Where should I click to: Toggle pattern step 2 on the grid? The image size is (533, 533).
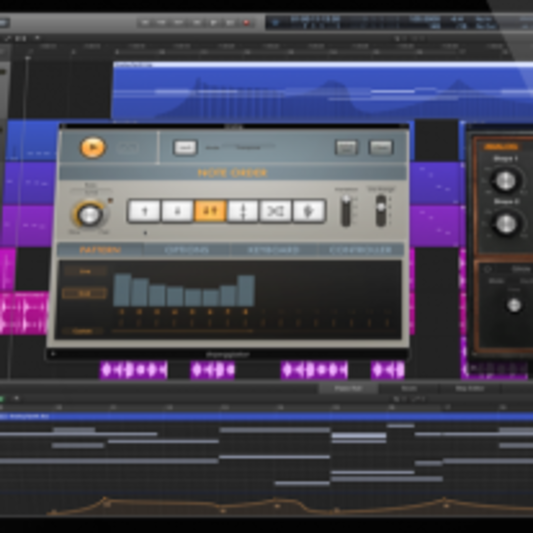pyautogui.click(x=140, y=312)
